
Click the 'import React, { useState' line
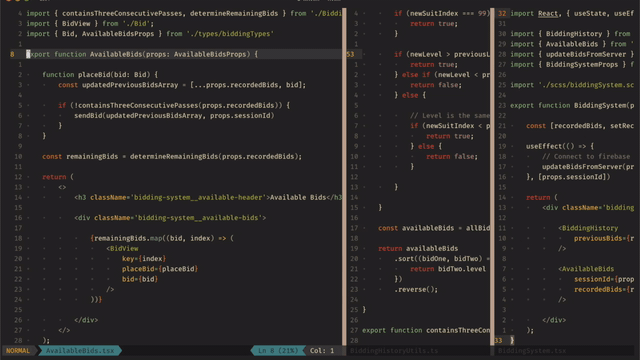(x=572, y=13)
